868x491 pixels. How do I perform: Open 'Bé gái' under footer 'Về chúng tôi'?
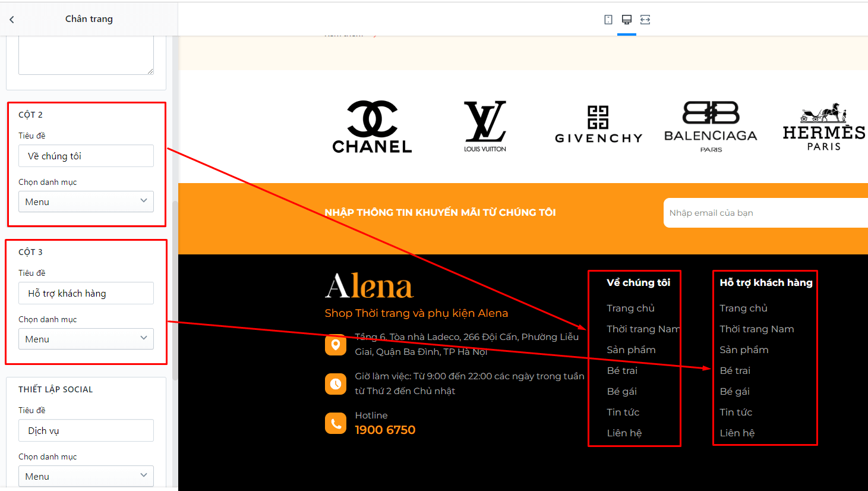[621, 391]
